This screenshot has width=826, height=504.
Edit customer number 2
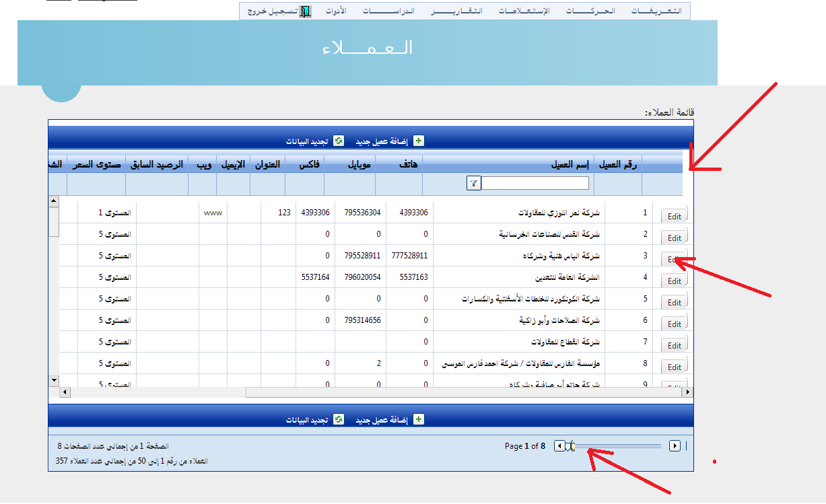tap(675, 238)
